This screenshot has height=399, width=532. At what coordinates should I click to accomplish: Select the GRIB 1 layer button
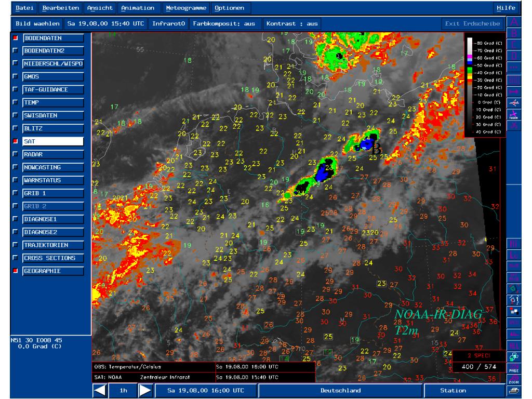pyautogui.click(x=53, y=193)
